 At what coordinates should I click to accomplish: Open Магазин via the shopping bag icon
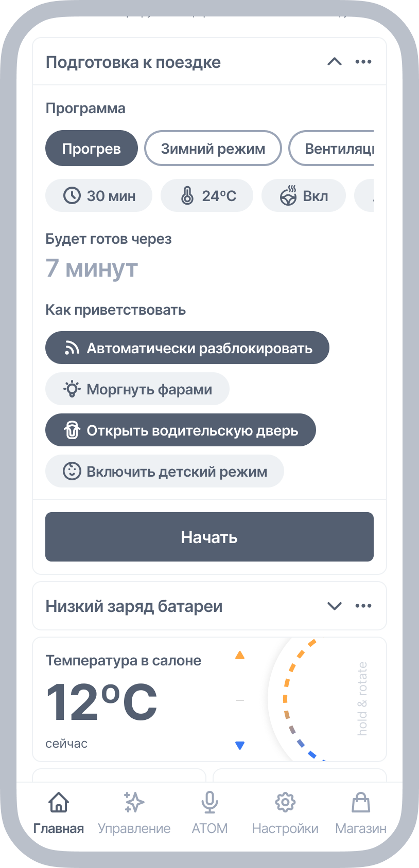[x=360, y=802]
